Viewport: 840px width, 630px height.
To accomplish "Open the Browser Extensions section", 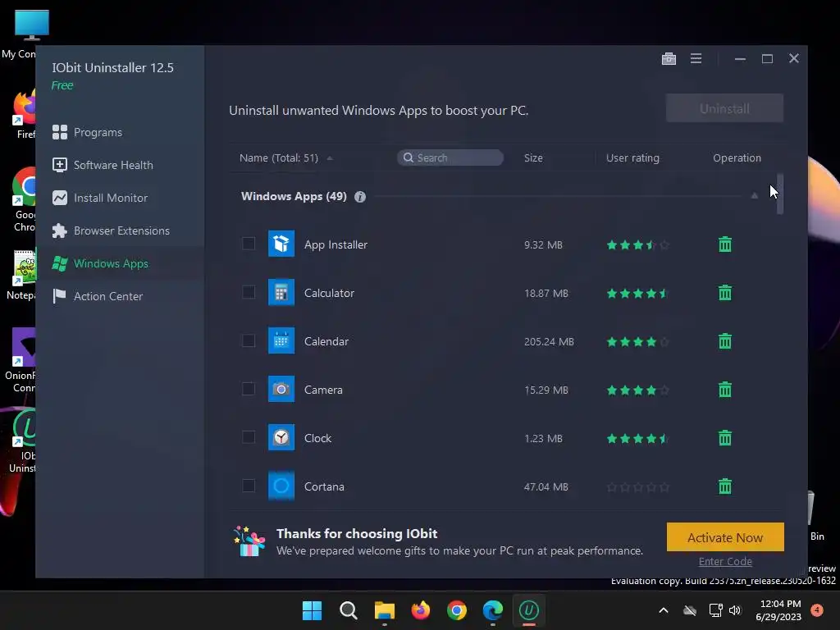I will point(120,231).
